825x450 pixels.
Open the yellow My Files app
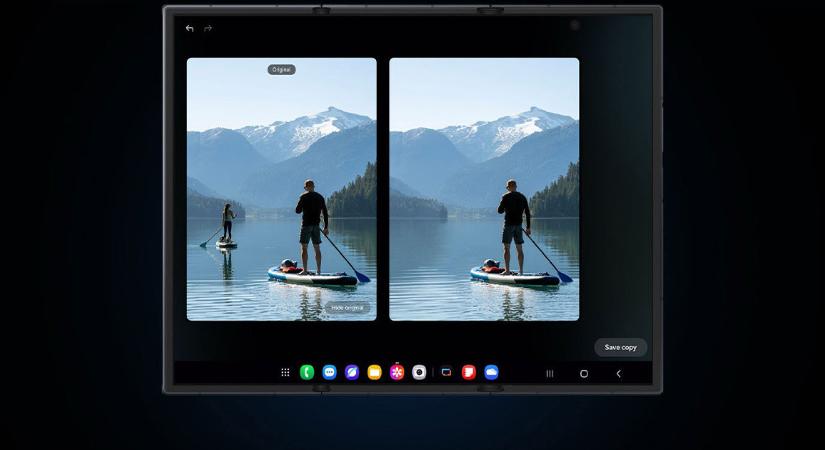point(374,373)
